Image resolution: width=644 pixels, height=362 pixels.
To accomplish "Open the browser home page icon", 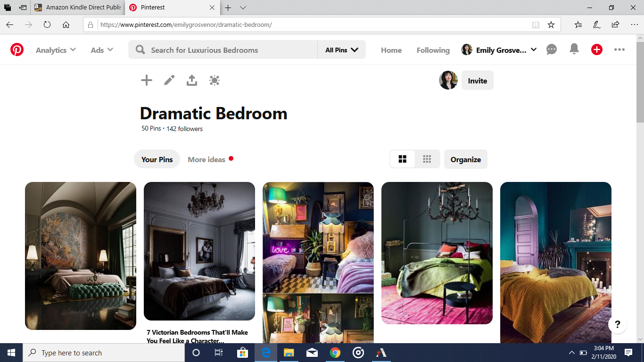I will click(66, 25).
